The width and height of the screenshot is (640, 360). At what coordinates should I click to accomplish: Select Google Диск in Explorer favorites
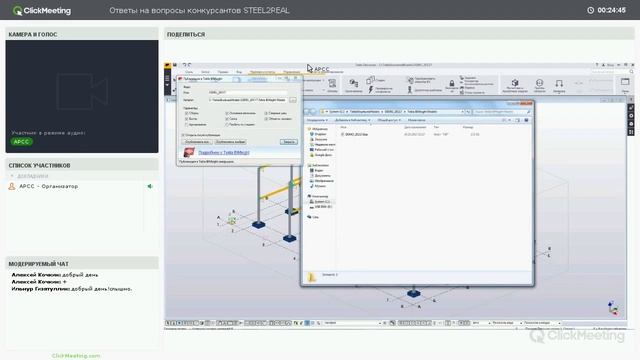(x=321, y=155)
